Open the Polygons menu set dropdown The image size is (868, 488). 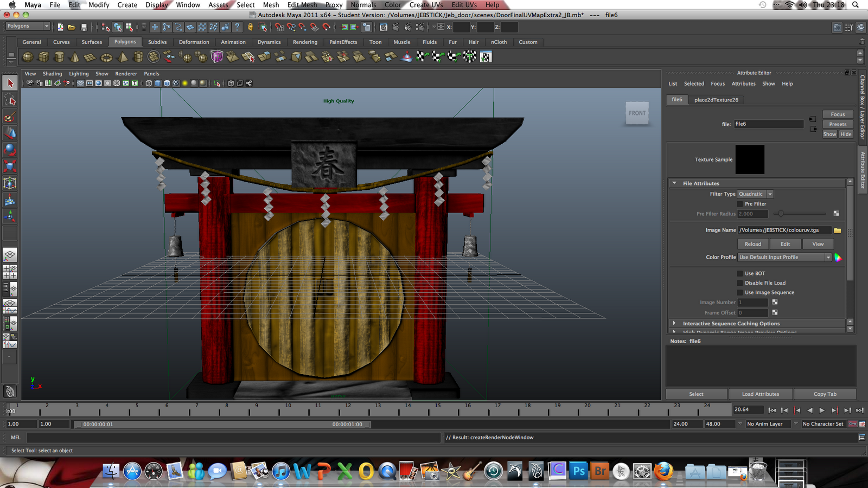(28, 26)
